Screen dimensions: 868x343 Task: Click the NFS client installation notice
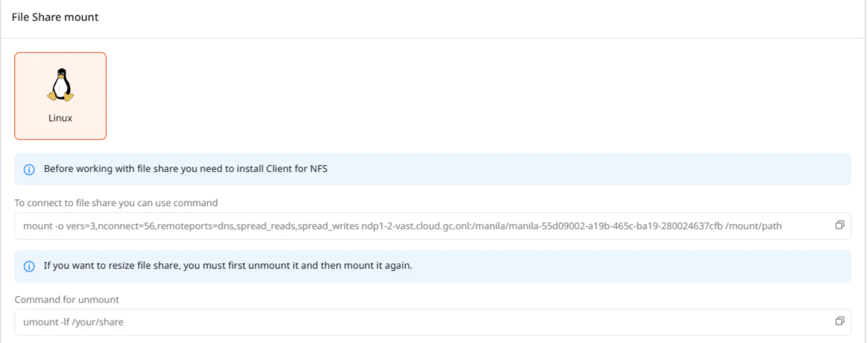(x=434, y=169)
